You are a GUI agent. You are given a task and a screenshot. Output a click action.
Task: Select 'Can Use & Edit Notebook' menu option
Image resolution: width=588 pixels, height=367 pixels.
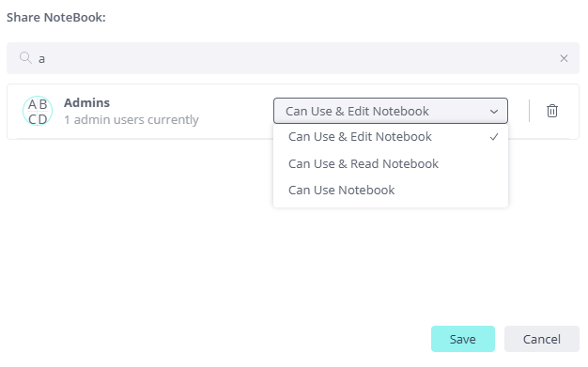pos(391,137)
